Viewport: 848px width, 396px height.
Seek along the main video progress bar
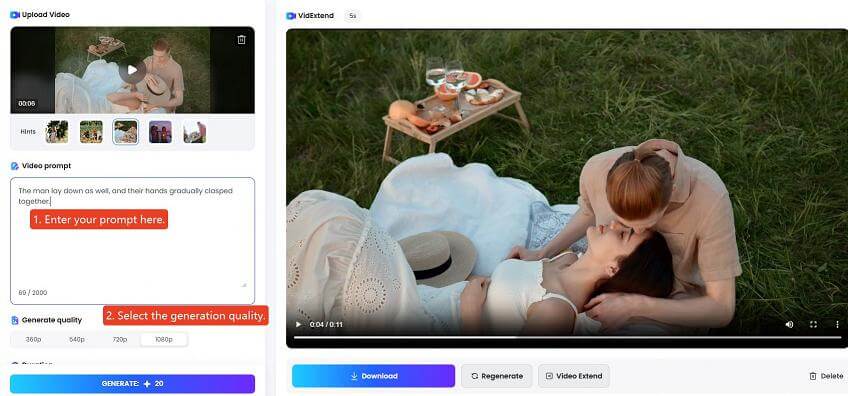click(568, 338)
